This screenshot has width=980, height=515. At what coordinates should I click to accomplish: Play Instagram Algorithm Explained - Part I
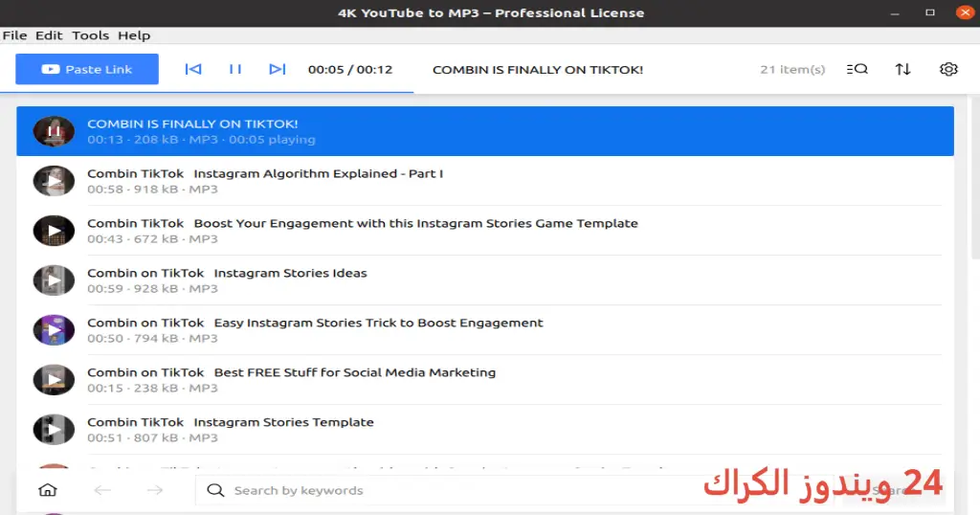[54, 181]
